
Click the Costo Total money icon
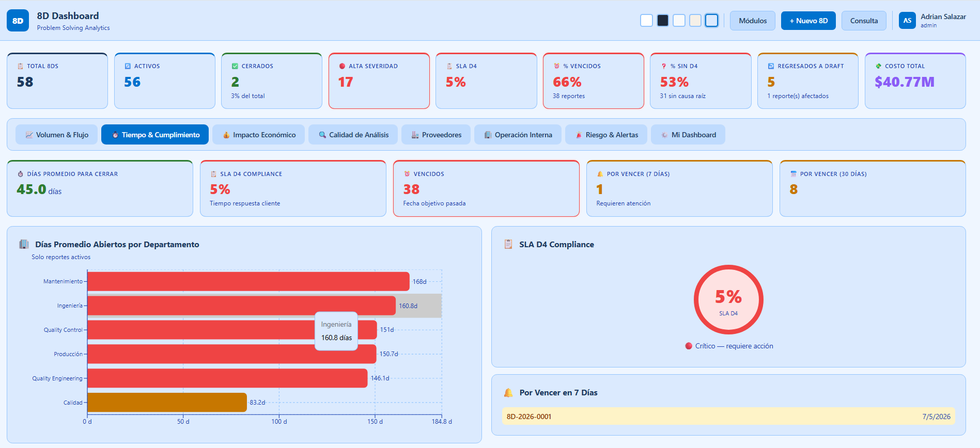[x=878, y=66]
